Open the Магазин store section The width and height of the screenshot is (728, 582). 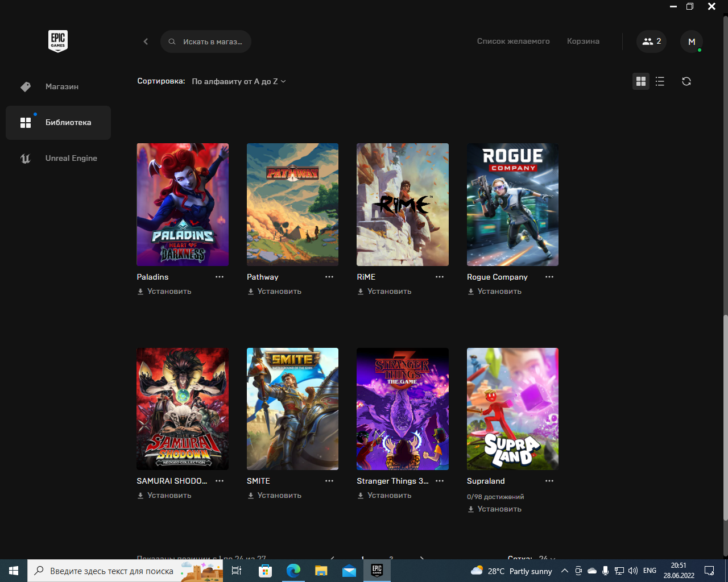tap(58, 86)
